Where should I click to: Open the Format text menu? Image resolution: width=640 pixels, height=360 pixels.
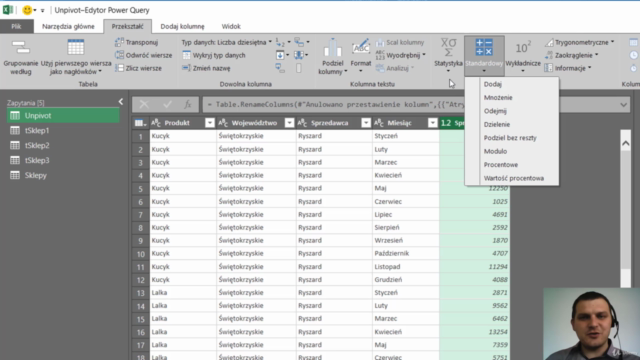(361, 57)
